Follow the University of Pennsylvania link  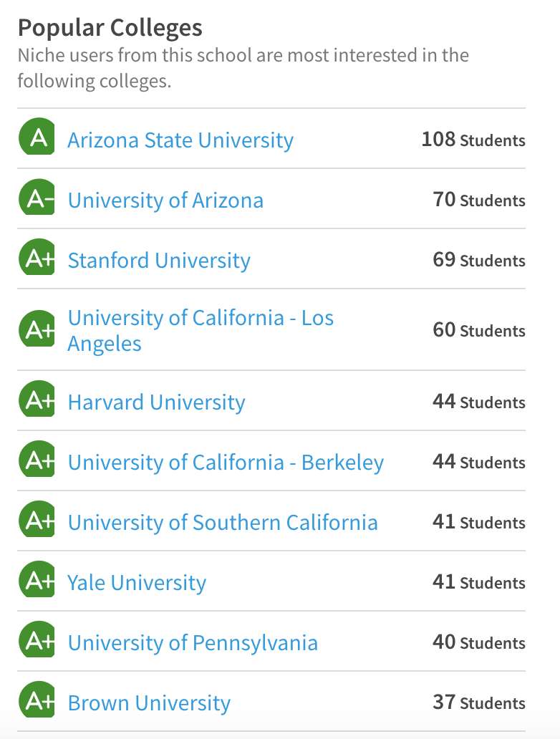pyautogui.click(x=193, y=642)
